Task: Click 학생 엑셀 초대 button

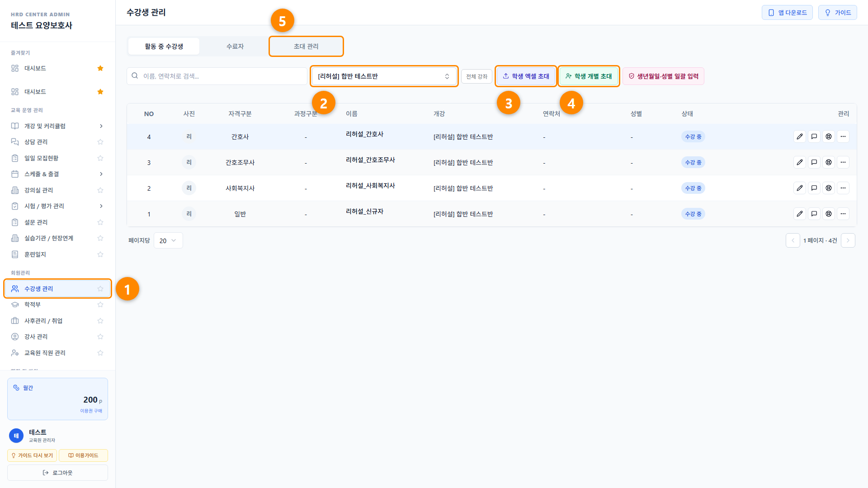Action: coord(526,76)
